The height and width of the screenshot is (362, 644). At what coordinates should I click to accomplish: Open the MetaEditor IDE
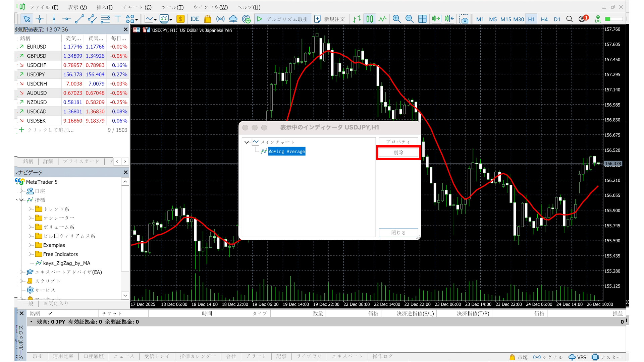(195, 19)
